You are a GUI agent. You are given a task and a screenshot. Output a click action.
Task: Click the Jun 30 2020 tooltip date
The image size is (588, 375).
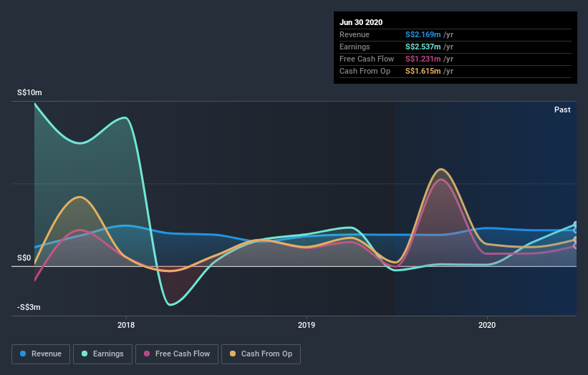point(361,22)
